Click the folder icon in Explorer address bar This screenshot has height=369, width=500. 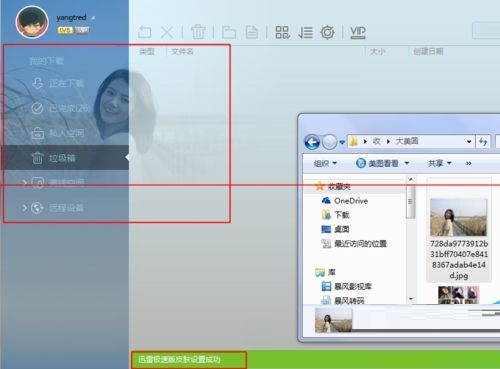point(354,142)
